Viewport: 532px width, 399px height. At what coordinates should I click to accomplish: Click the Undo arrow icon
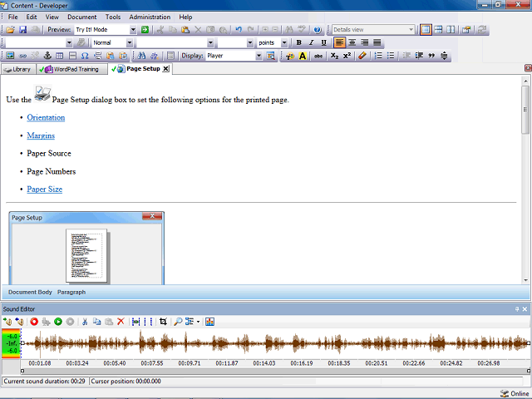coord(239,30)
